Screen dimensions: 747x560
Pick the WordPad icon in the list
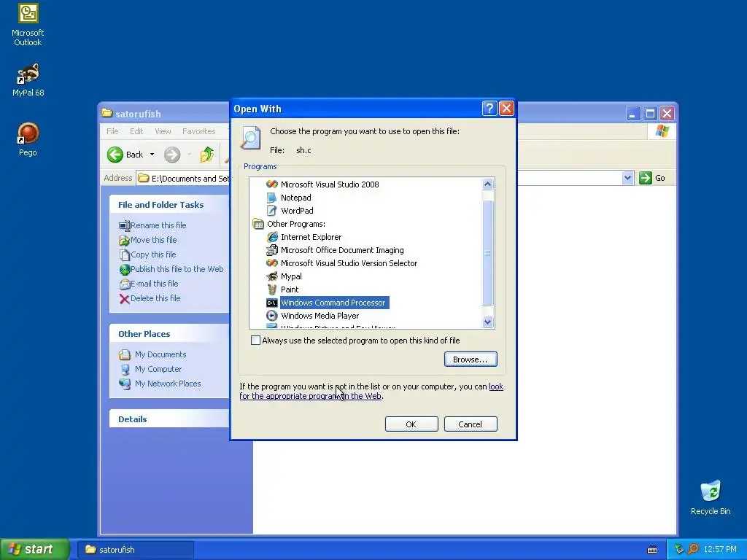(x=271, y=211)
